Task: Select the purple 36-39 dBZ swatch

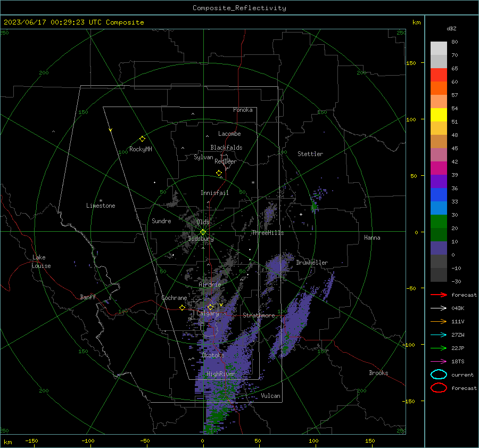Action: tap(439, 181)
